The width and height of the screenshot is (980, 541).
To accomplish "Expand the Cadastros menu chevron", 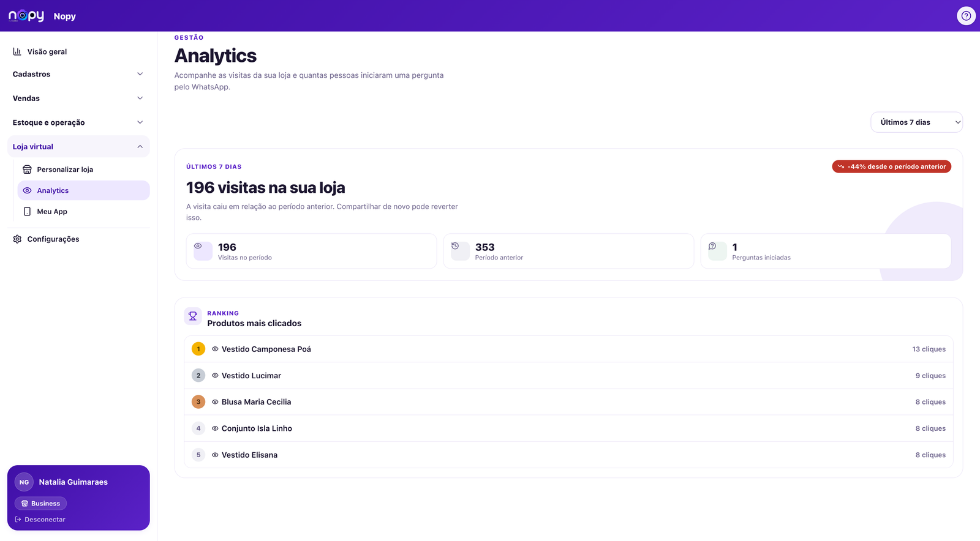I will coord(140,74).
